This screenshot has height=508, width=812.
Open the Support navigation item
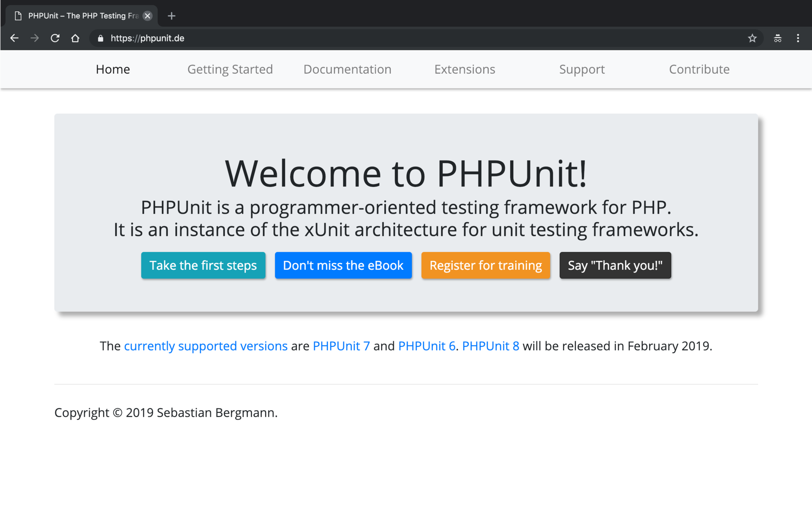(x=582, y=69)
